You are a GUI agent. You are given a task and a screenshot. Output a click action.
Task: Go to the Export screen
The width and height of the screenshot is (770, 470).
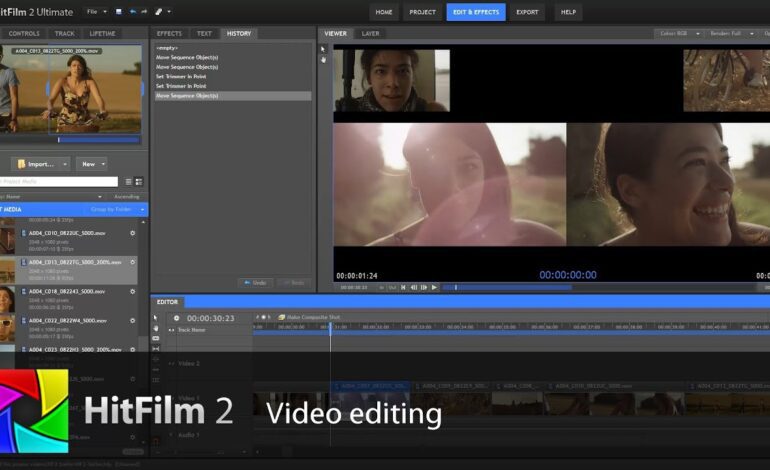click(527, 12)
